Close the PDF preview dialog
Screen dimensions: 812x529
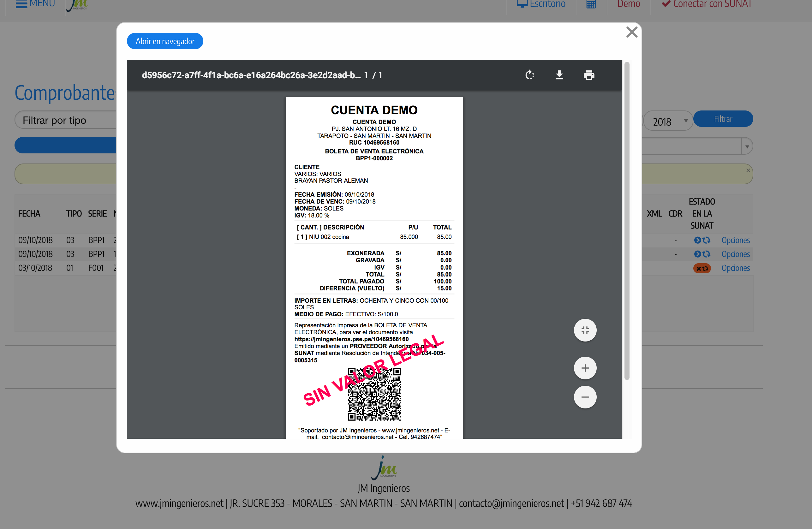pyautogui.click(x=631, y=33)
